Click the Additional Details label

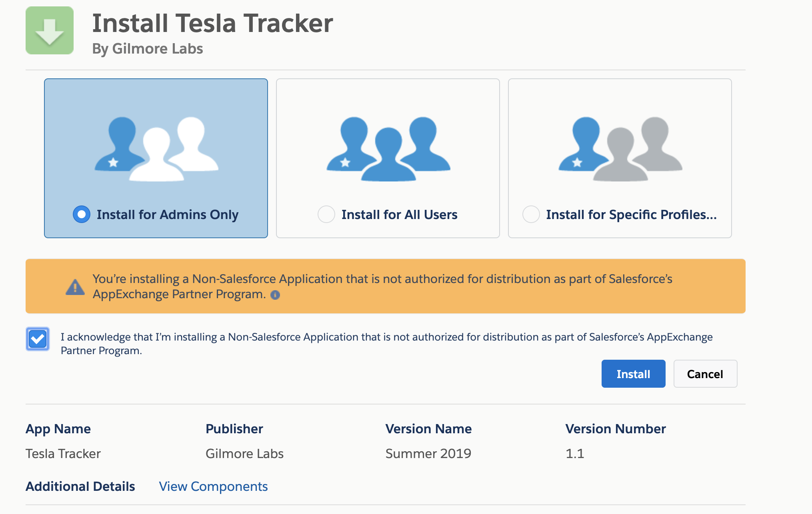pyautogui.click(x=80, y=486)
